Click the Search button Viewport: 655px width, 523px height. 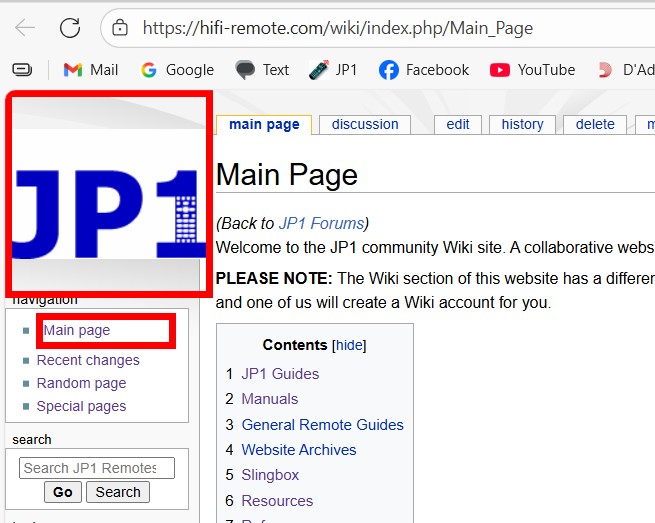pos(118,492)
